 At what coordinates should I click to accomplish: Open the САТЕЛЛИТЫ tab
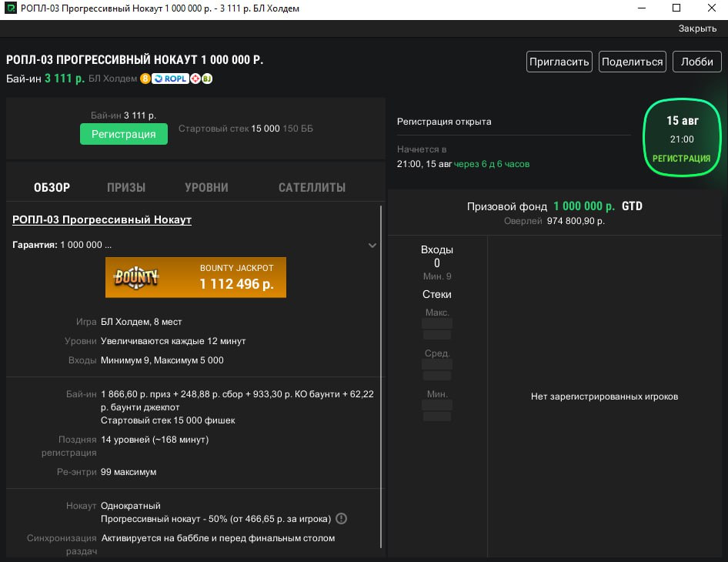point(312,188)
